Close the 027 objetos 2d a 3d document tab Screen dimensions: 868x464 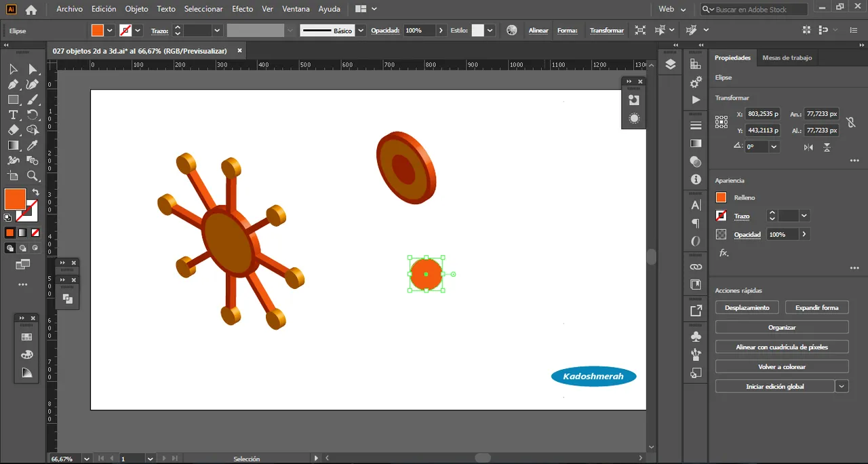[x=239, y=51]
